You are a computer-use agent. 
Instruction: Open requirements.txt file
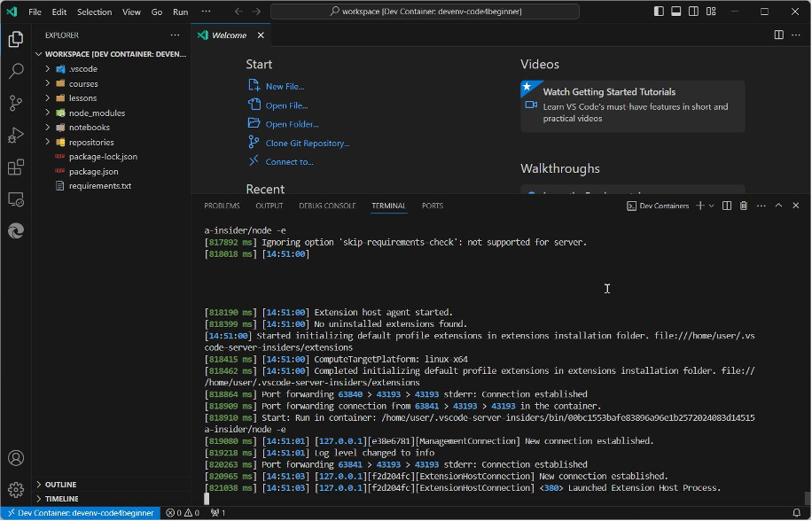[x=111, y=186]
